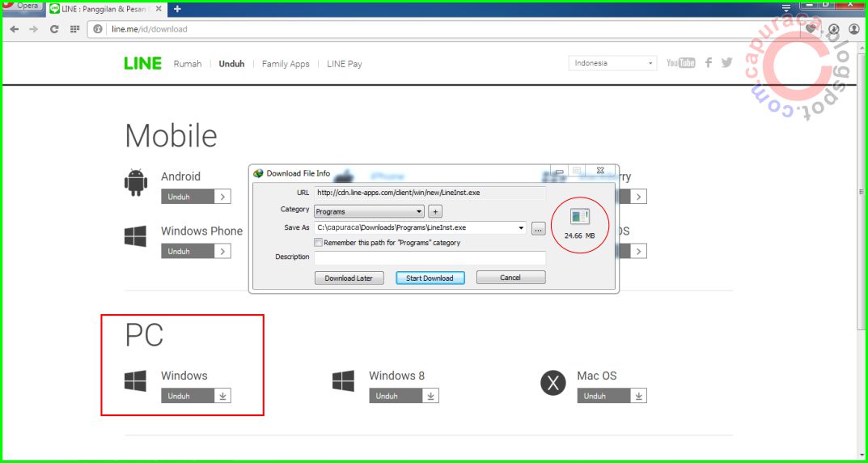Image resolution: width=868 pixels, height=463 pixels.
Task: Click the browser forward arrow
Action: click(34, 29)
